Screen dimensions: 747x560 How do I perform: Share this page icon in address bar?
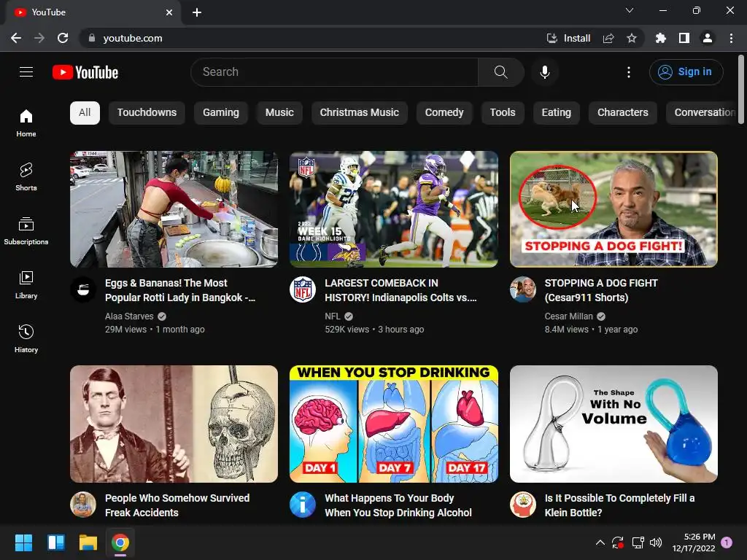pos(608,38)
